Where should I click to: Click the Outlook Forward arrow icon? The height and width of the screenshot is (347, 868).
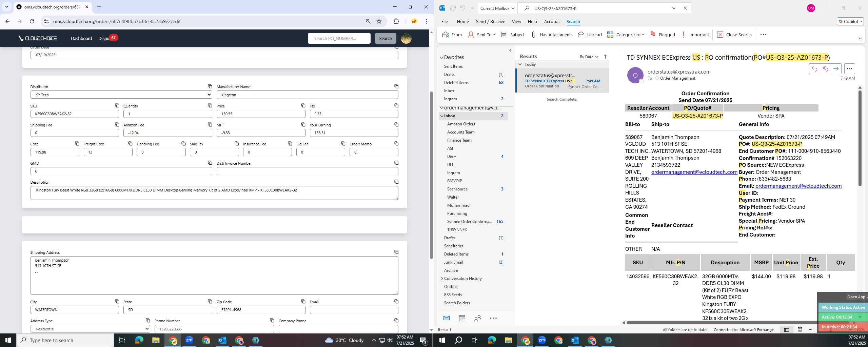836,69
